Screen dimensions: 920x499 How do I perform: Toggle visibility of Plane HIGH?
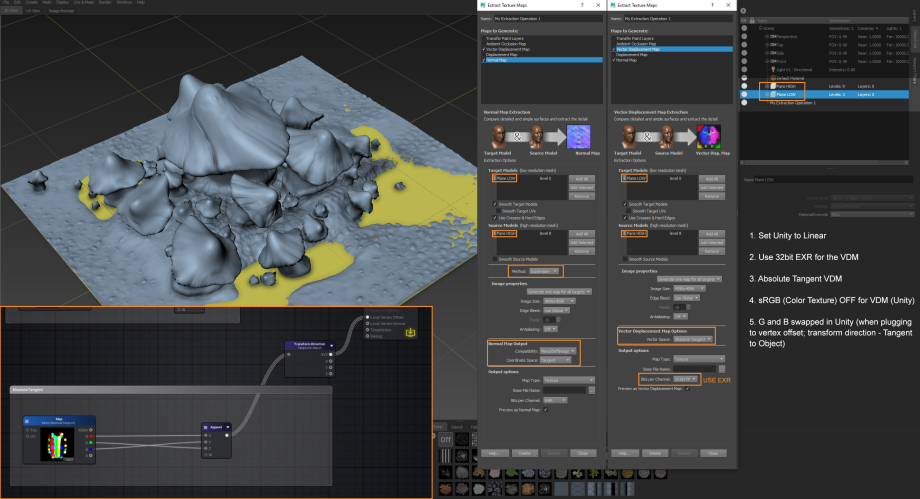pos(744,86)
